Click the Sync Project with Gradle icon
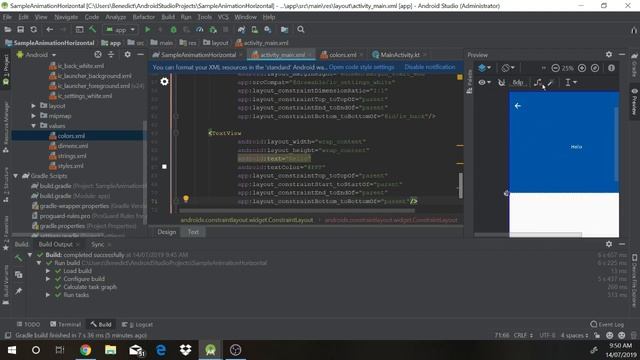The width and height of the screenshot is (640, 360). [x=241, y=29]
